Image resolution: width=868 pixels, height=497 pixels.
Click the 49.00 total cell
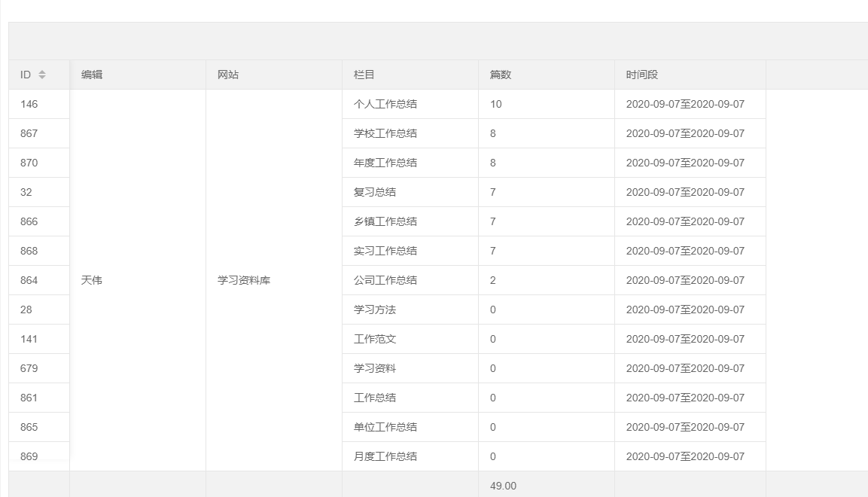(x=503, y=486)
